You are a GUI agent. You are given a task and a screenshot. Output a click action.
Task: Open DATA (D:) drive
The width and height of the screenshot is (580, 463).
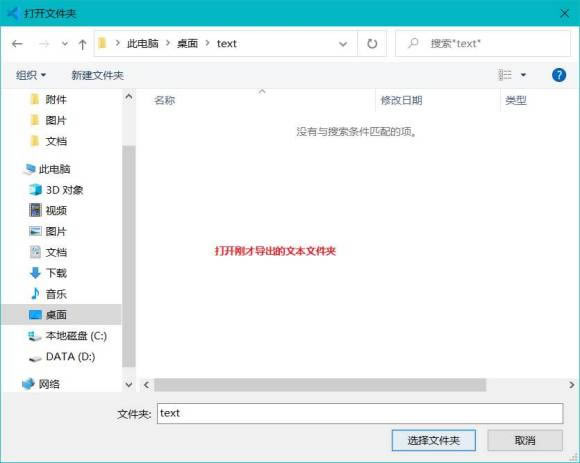(x=62, y=357)
